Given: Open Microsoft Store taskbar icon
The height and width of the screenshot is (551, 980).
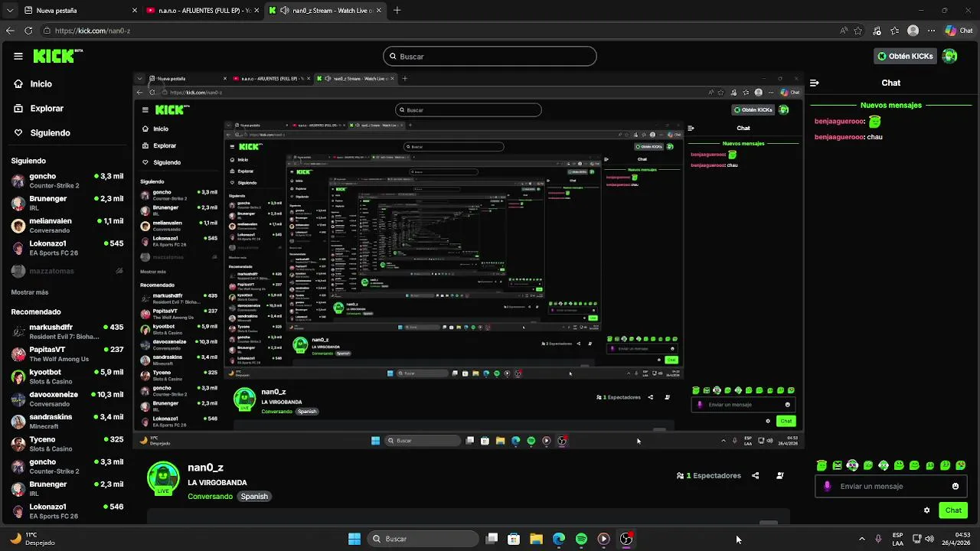Looking at the screenshot, I should click(514, 539).
